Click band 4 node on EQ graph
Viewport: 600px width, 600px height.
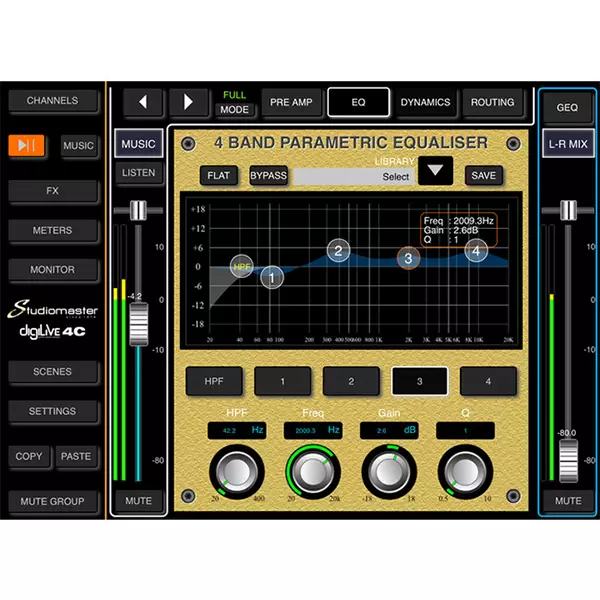[x=476, y=252]
